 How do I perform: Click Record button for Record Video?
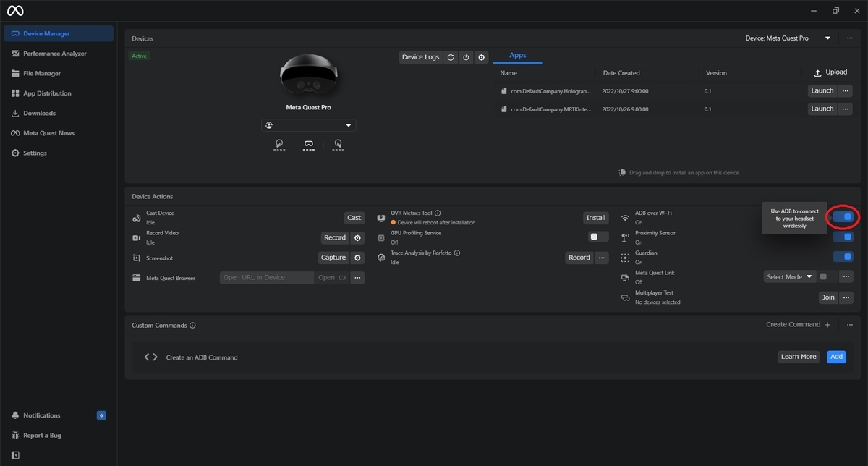coord(334,237)
